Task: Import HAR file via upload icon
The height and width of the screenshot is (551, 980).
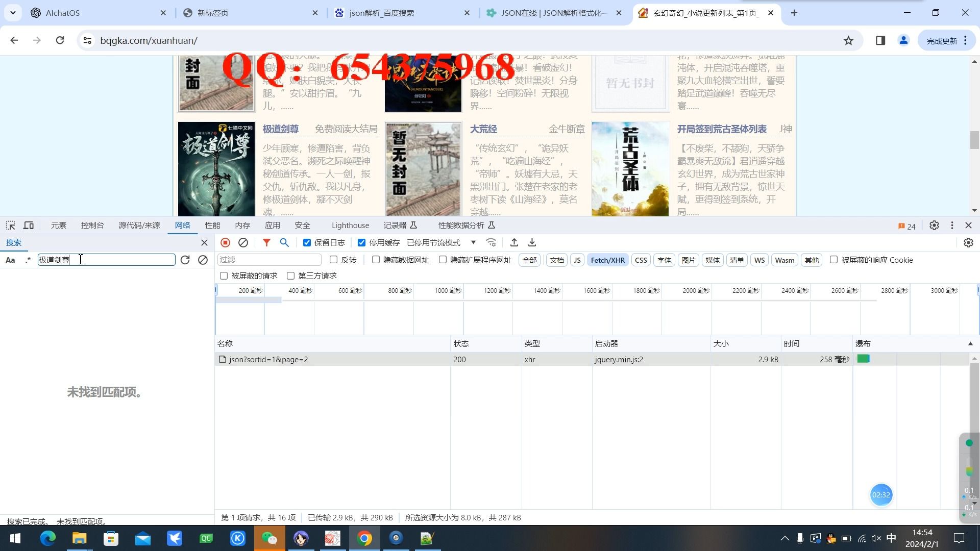Action: click(x=514, y=242)
